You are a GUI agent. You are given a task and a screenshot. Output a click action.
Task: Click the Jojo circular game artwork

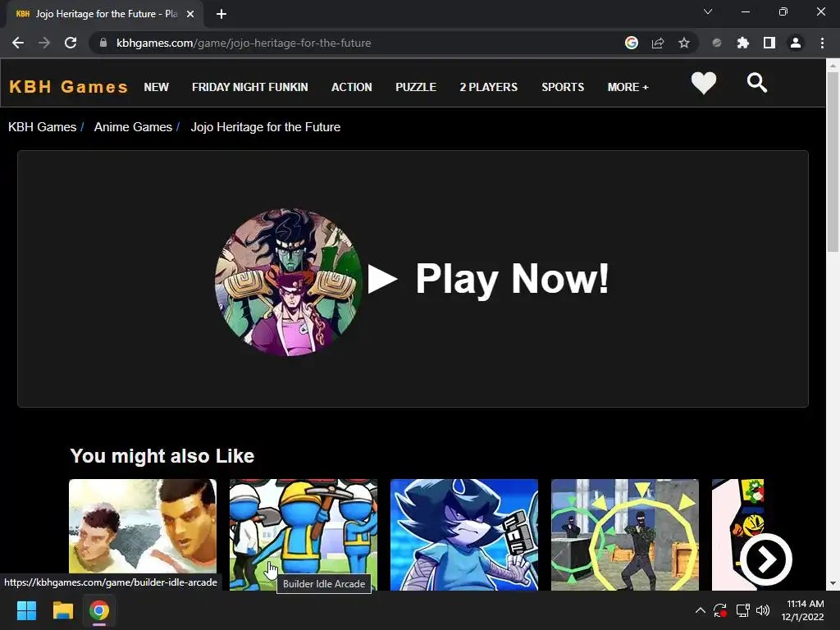289,282
